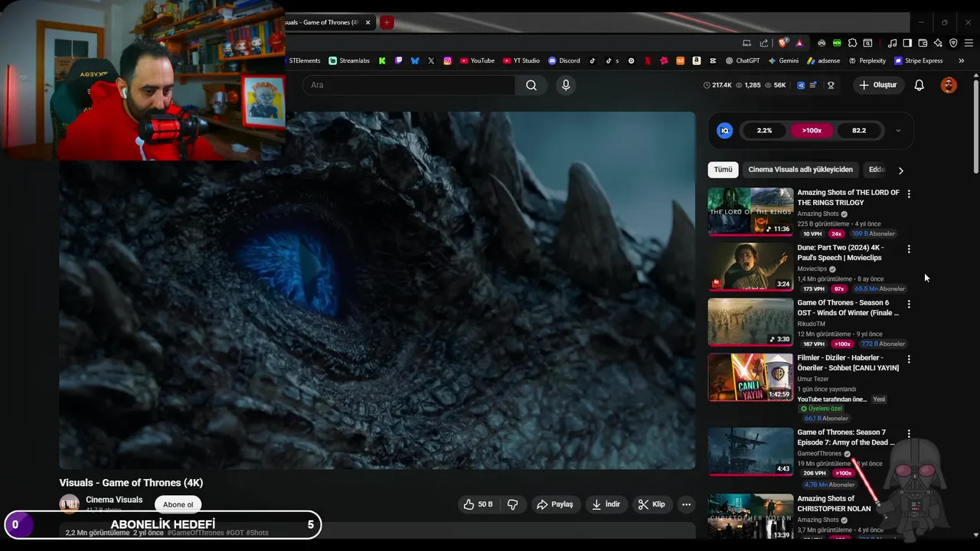Show more bookmarks with double chevron
The image size is (980, 551).
[x=961, y=60]
